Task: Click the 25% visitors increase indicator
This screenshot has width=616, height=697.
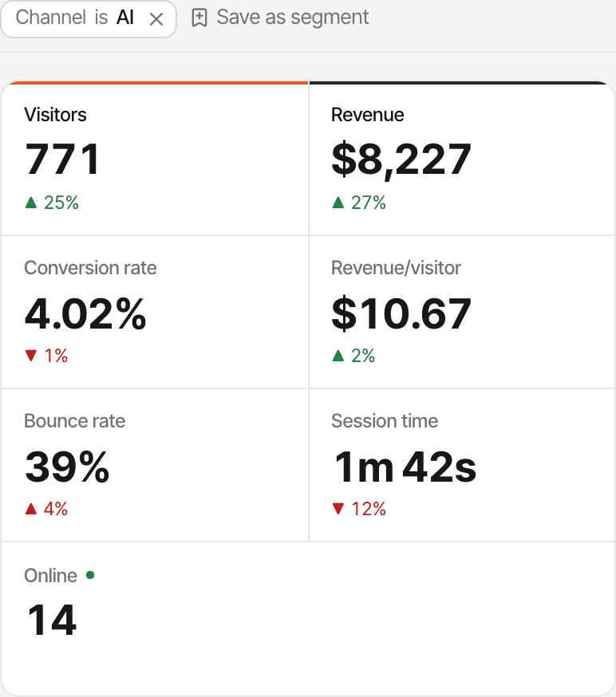Action: click(x=52, y=203)
